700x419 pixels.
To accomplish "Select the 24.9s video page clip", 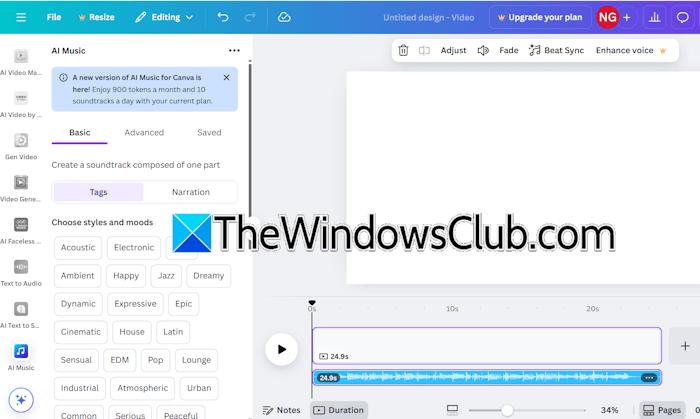I will tap(487, 346).
